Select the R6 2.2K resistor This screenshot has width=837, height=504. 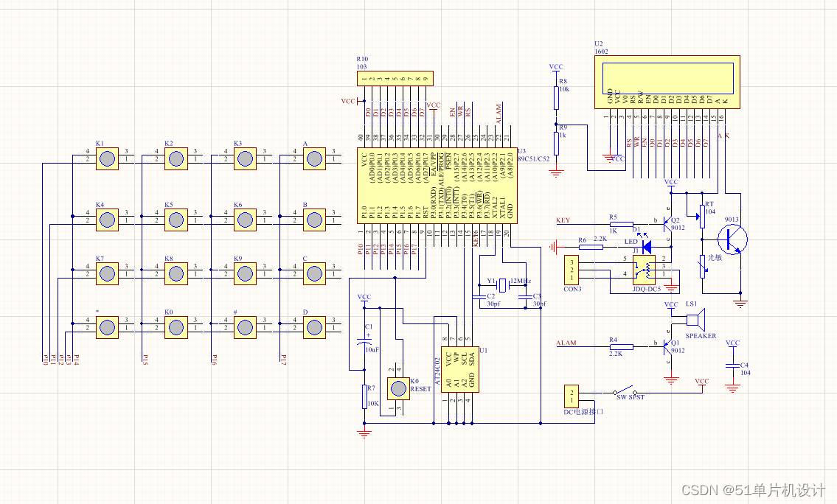[591, 247]
